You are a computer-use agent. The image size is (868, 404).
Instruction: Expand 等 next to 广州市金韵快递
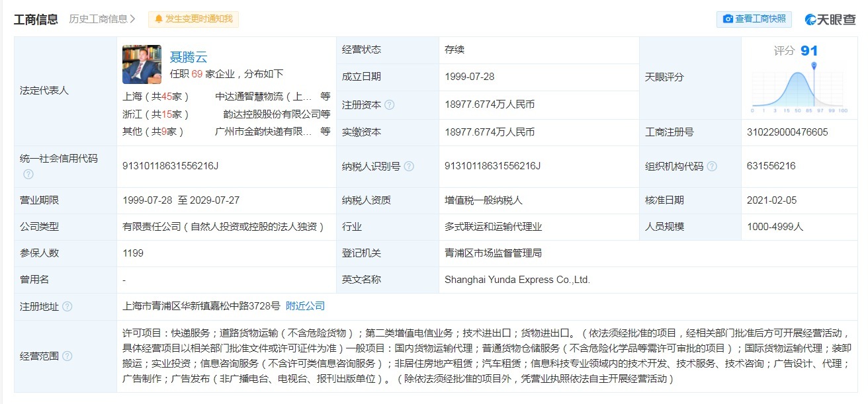point(325,132)
